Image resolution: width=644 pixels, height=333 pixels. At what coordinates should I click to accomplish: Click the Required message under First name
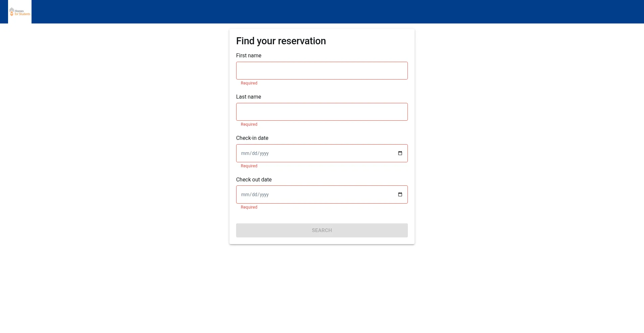pyautogui.click(x=249, y=83)
